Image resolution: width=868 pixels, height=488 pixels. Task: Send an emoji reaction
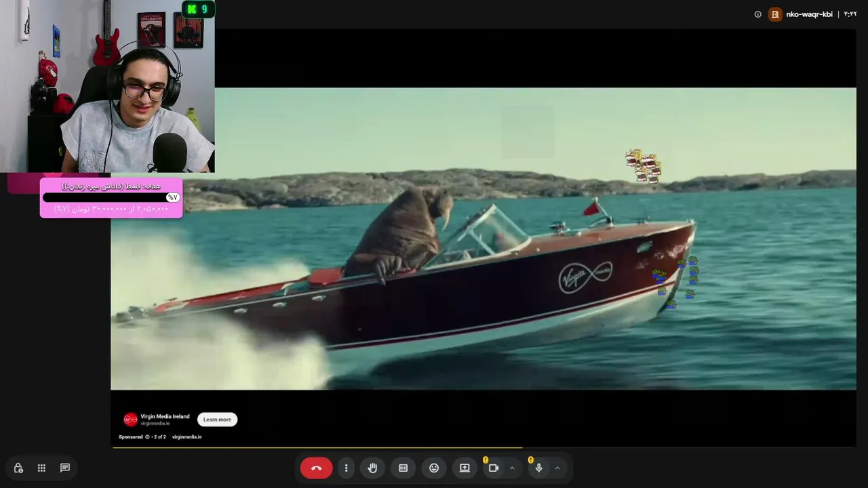click(x=434, y=468)
